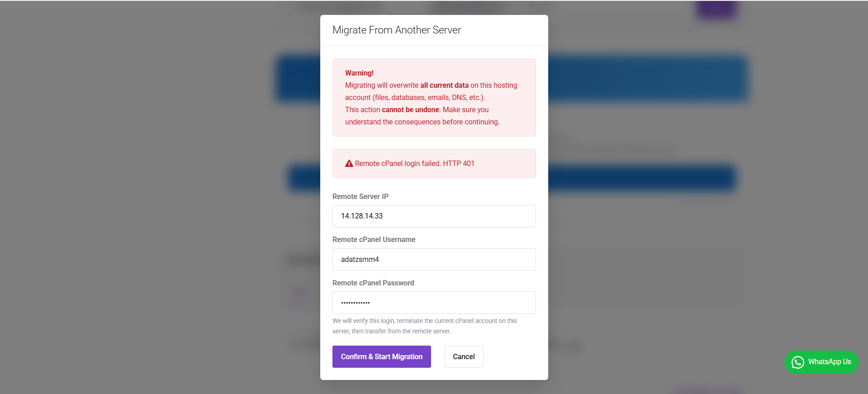Focus the Remote Server IP field
Viewport: 868px width, 394px height.
[x=434, y=216]
